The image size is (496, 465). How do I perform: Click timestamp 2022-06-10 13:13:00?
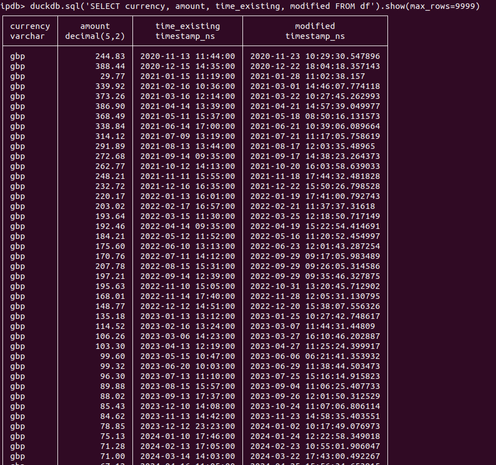point(188,246)
